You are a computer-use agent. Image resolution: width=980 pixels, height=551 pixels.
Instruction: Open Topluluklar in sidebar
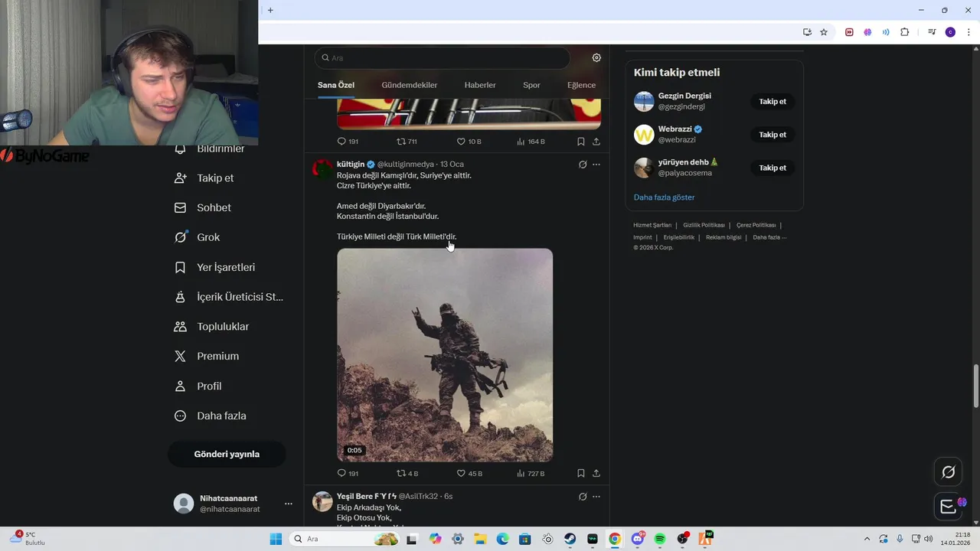click(x=212, y=327)
